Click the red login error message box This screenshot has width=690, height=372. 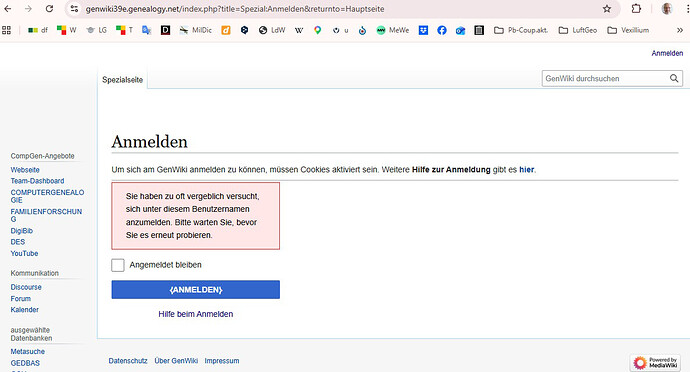[195, 216]
